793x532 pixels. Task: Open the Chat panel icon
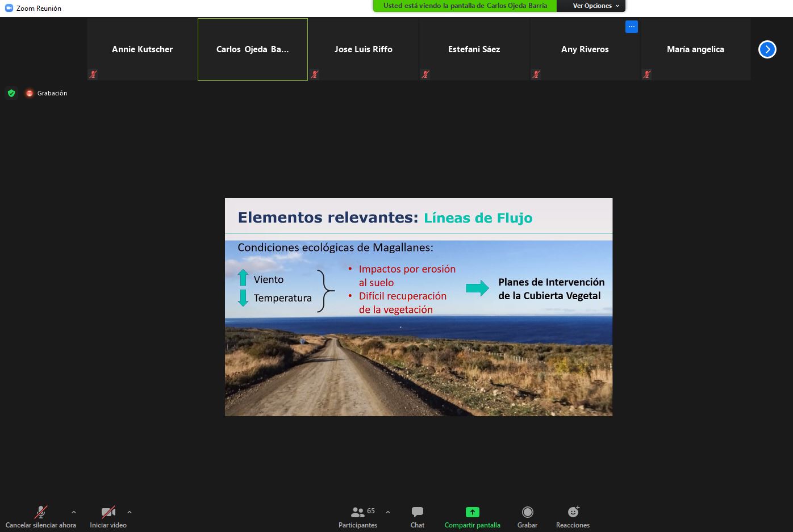click(x=417, y=512)
